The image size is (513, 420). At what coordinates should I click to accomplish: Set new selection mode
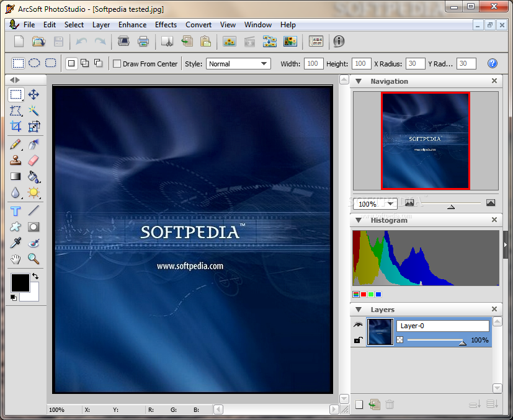tap(71, 63)
